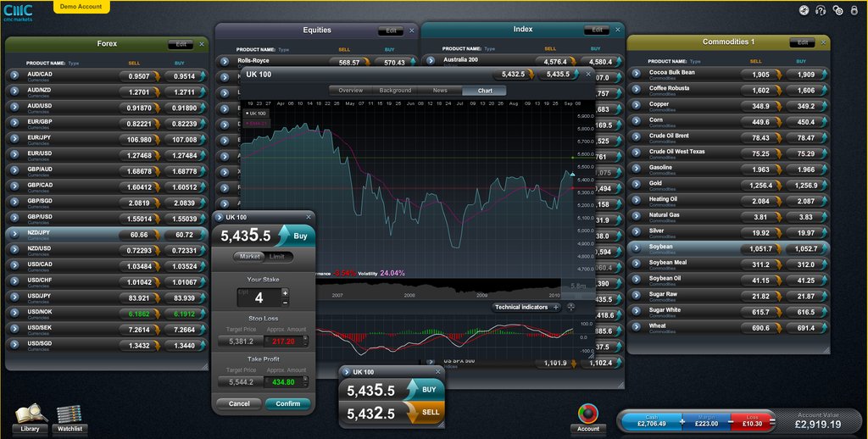The width and height of the screenshot is (868, 439).
Task: Switch to the Chart tab
Action: point(485,91)
